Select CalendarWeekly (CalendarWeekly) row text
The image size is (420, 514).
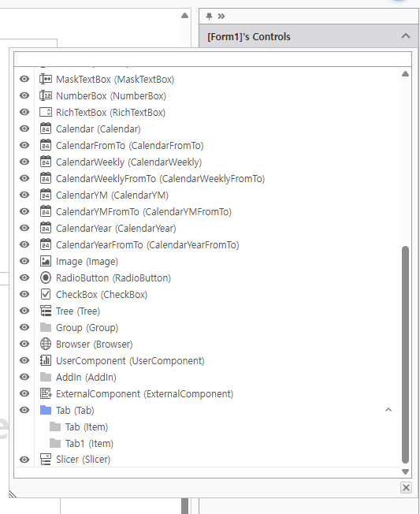[128, 162]
